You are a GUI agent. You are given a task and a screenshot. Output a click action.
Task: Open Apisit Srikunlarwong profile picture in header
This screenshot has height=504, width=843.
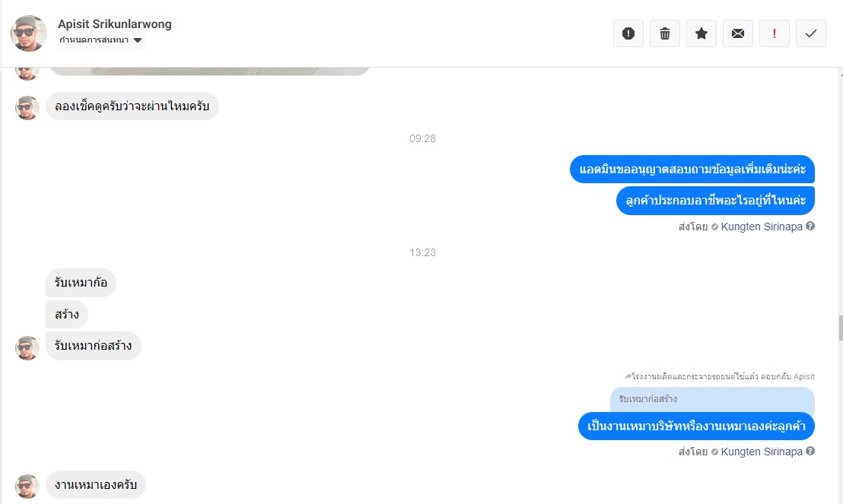[x=28, y=33]
